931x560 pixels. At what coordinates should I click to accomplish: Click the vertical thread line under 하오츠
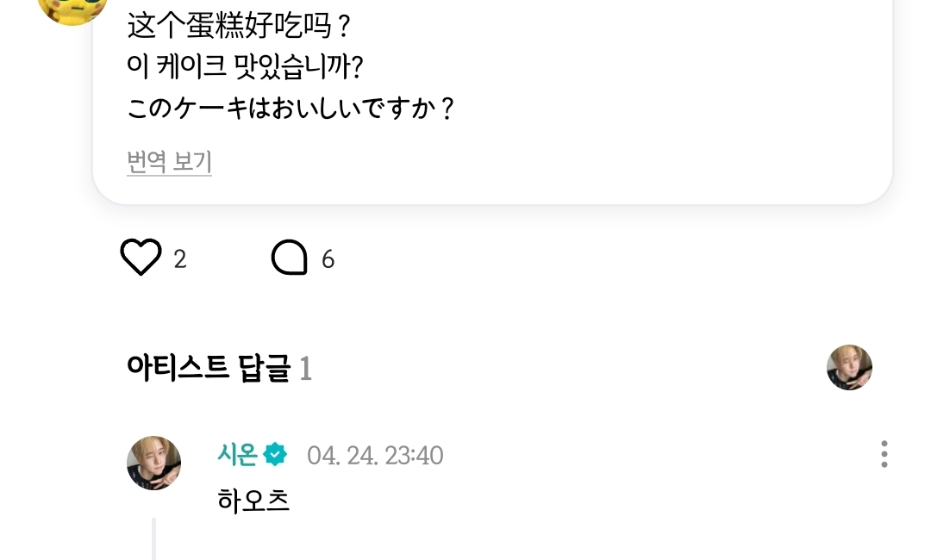click(153, 538)
